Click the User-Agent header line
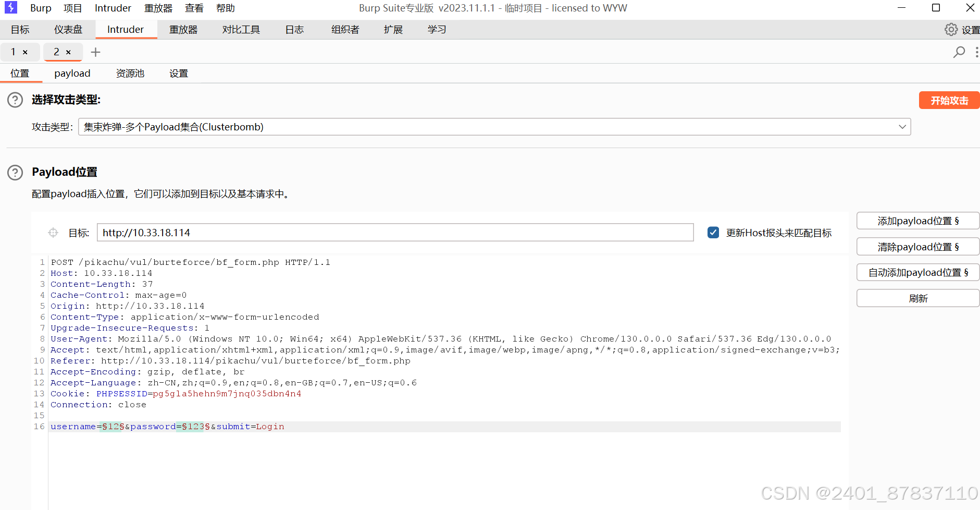Viewport: 980px width, 510px height. pos(441,339)
